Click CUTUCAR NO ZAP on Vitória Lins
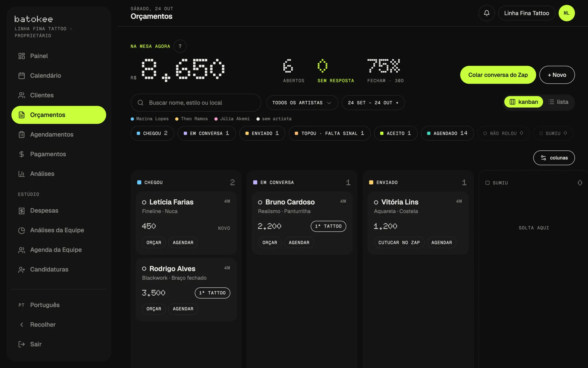 coord(399,243)
